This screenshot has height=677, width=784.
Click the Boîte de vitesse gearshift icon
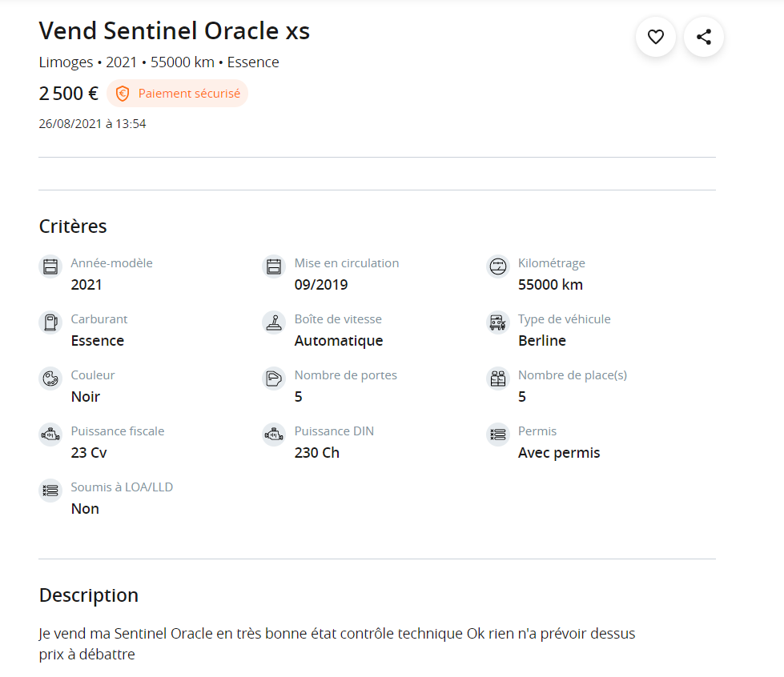[274, 322]
